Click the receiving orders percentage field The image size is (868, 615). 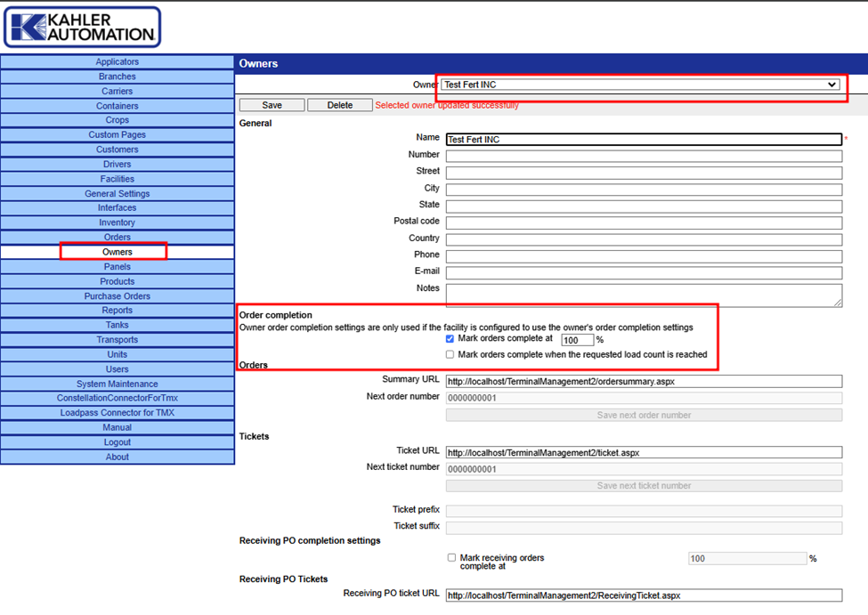coord(747,559)
